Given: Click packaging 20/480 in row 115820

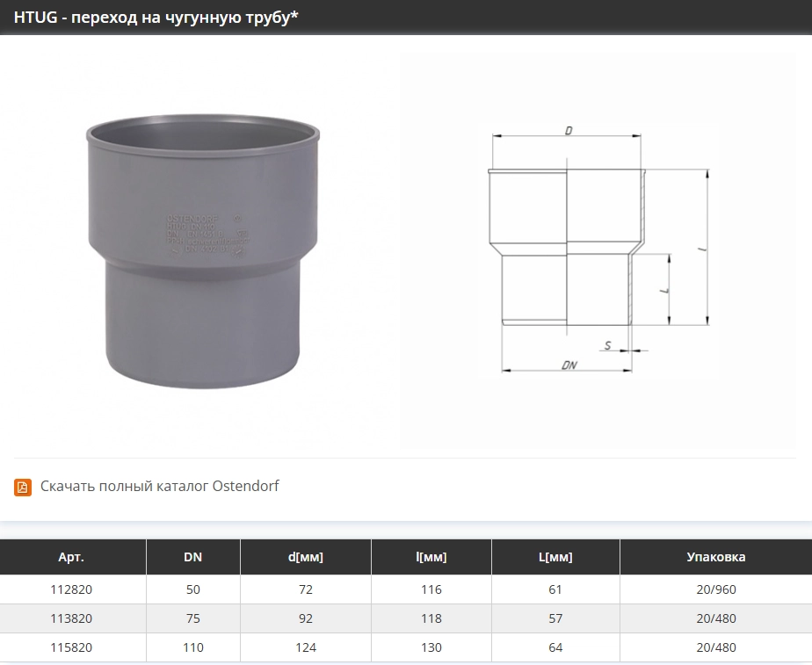Looking at the screenshot, I should pos(715,647).
